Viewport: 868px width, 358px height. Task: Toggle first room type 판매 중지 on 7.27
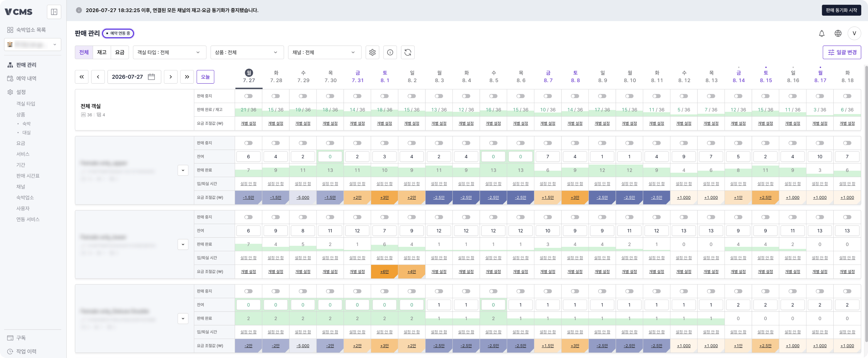(248, 143)
